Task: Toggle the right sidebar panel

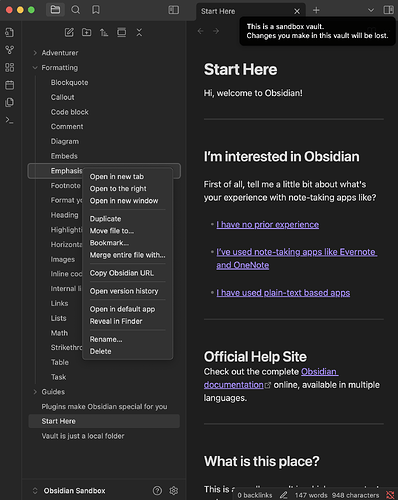Action: click(x=388, y=10)
